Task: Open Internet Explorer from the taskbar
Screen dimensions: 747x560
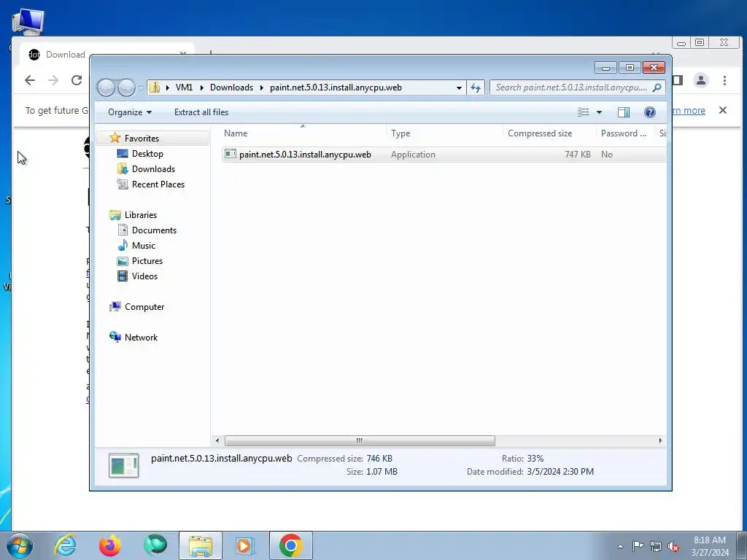Action: click(x=65, y=545)
